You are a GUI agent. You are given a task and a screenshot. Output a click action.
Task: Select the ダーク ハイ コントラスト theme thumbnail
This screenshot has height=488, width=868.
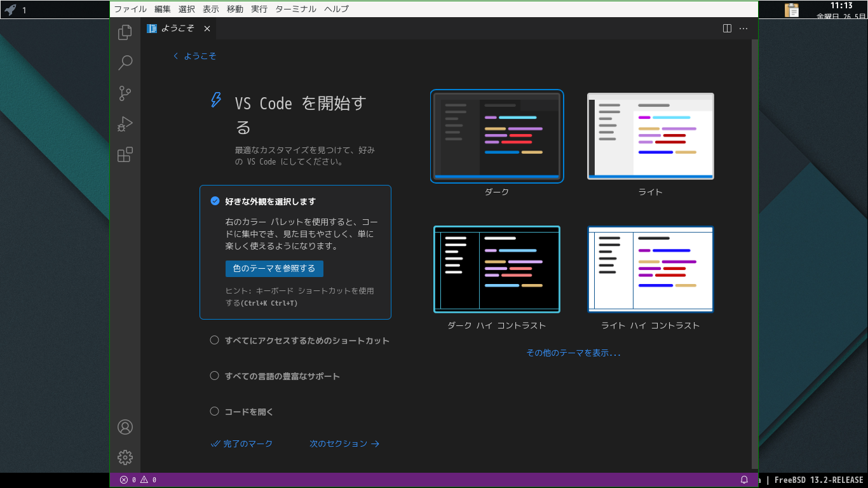tap(497, 269)
